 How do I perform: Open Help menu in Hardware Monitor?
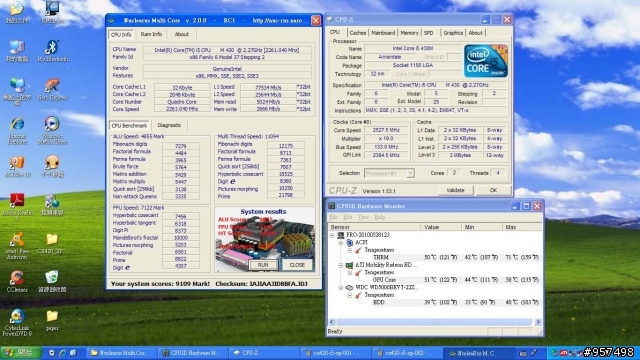click(x=380, y=217)
